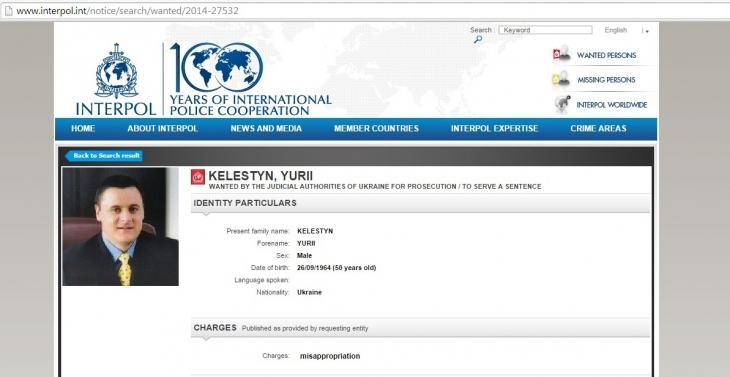The width and height of the screenshot is (730, 377).
Task: Focus the Keyword search field
Action: (545, 30)
